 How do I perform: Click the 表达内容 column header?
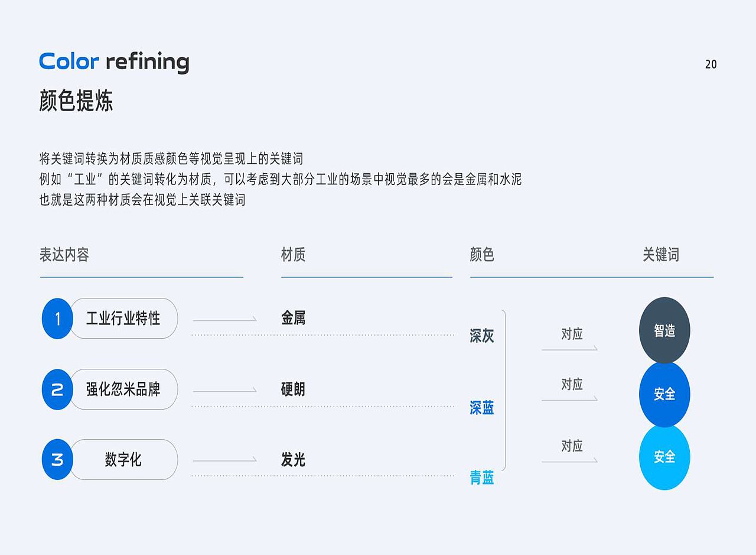point(64,255)
